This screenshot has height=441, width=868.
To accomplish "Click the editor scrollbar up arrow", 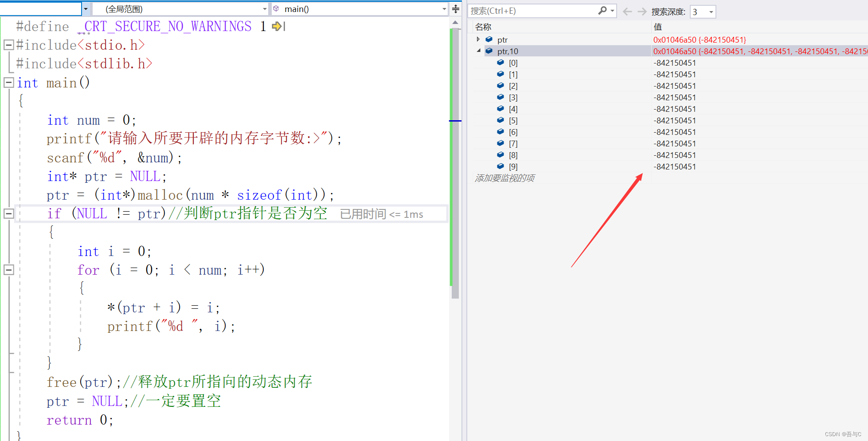I will 455,22.
